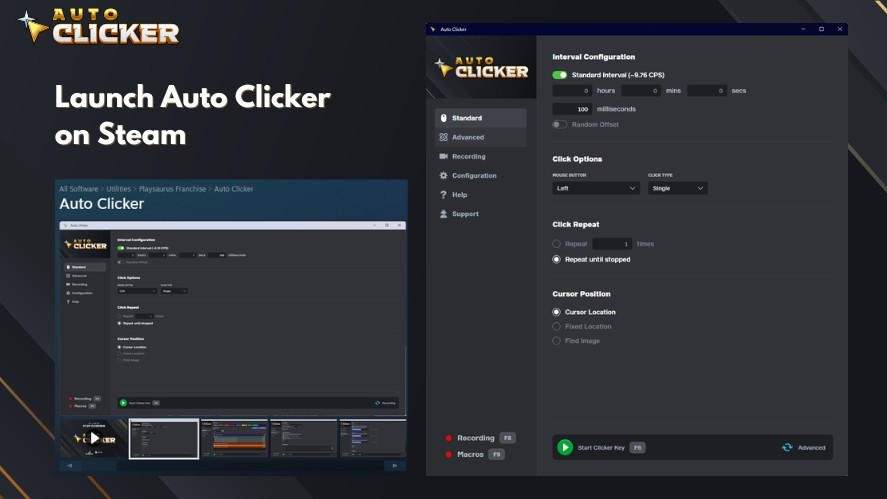Disable the Standard Interval toggle
The height and width of the screenshot is (499, 887).
[560, 75]
